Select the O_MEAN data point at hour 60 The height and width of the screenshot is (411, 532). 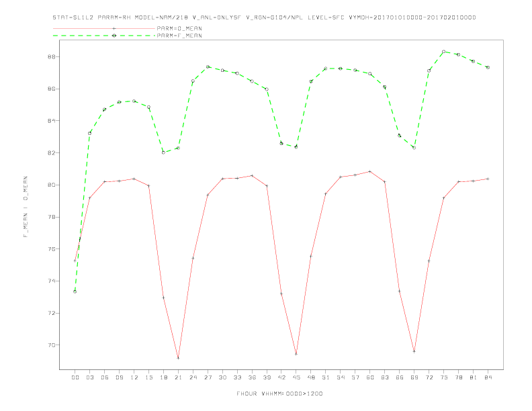click(x=370, y=172)
